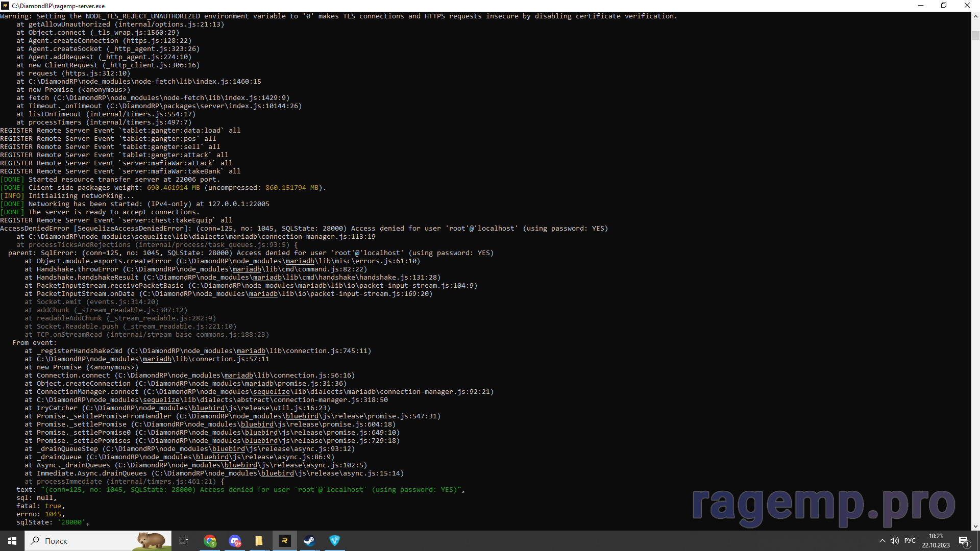980x551 pixels.
Task: Close the ragemp-server.exe console window
Action: [967, 6]
